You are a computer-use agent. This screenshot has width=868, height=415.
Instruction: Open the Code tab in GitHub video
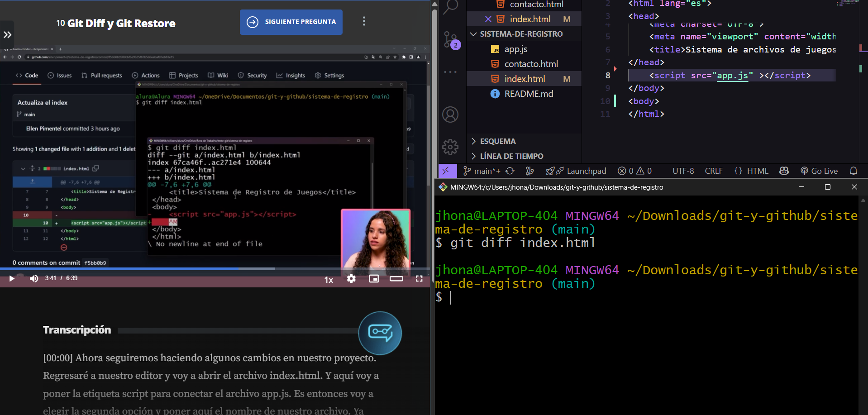point(27,76)
